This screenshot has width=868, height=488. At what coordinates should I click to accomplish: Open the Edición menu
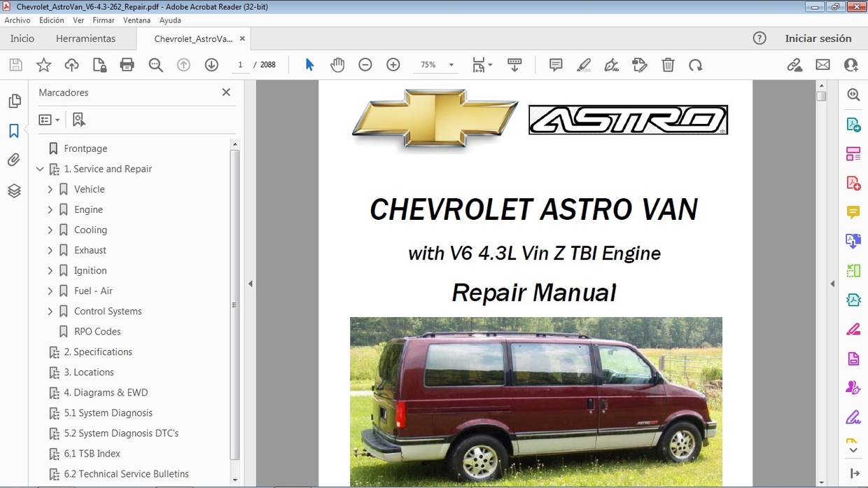click(51, 20)
